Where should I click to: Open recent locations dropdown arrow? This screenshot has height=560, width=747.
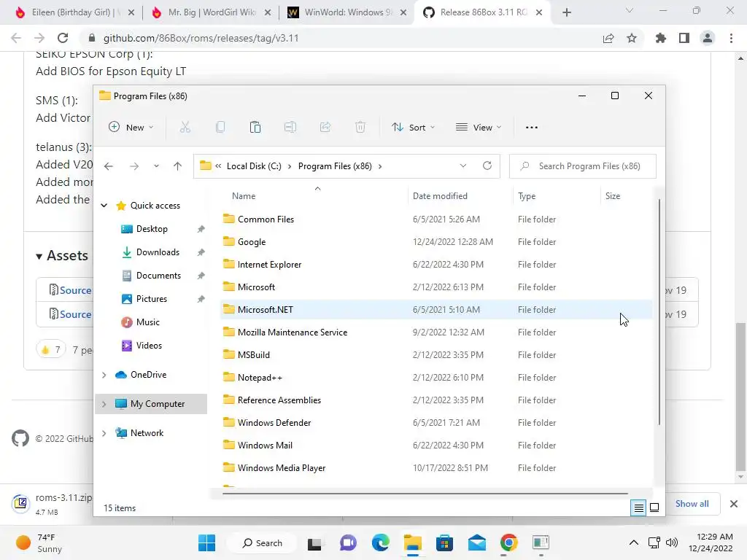(156, 166)
